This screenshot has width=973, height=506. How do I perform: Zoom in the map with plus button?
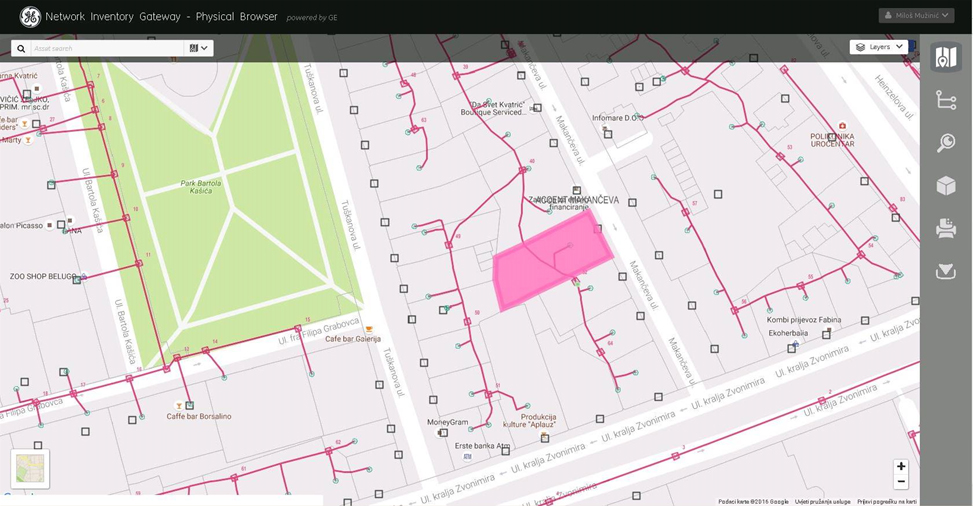pos(901,467)
